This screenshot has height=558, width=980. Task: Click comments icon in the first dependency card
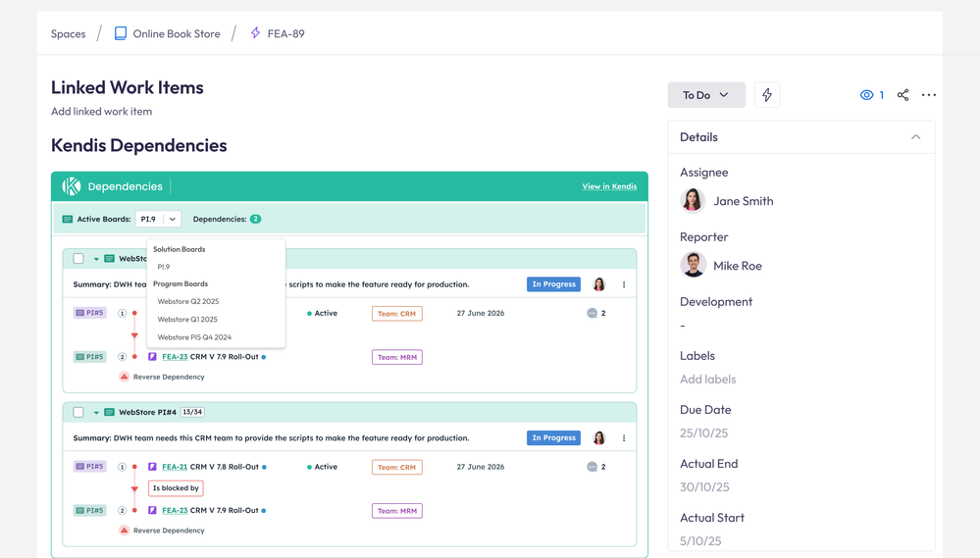tap(592, 313)
